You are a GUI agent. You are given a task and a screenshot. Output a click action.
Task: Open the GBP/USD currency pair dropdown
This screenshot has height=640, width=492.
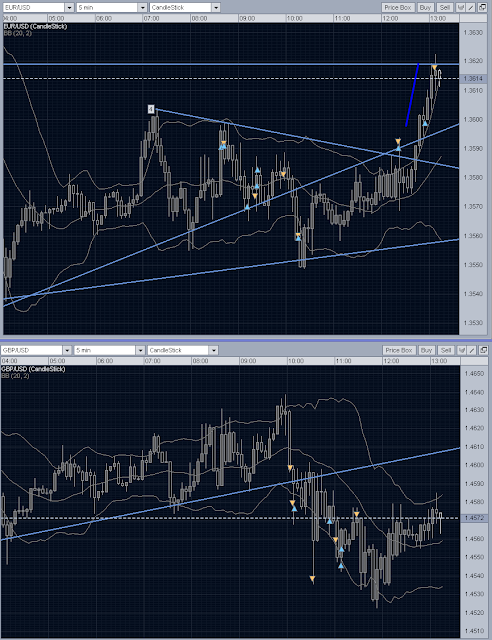tap(36, 350)
